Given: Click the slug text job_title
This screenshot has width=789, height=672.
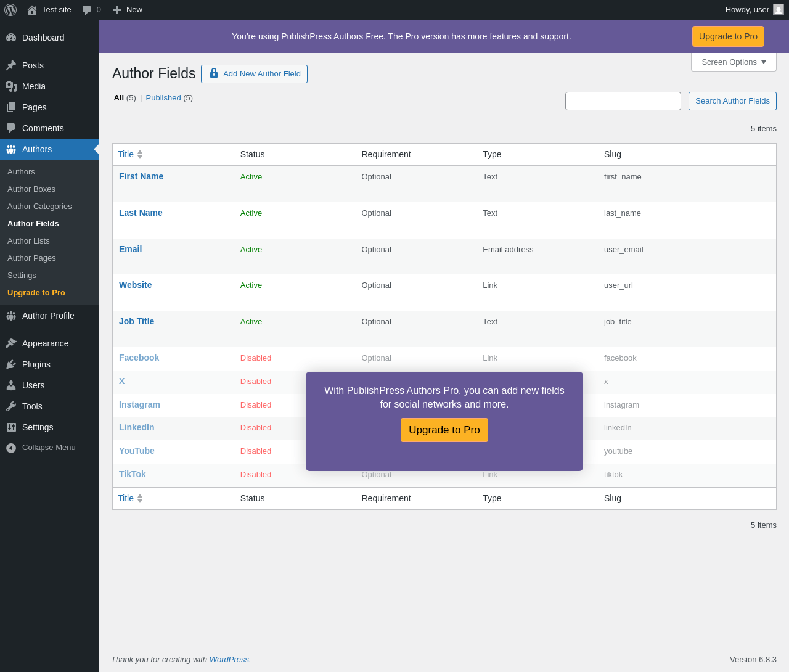Looking at the screenshot, I should click(x=618, y=322).
